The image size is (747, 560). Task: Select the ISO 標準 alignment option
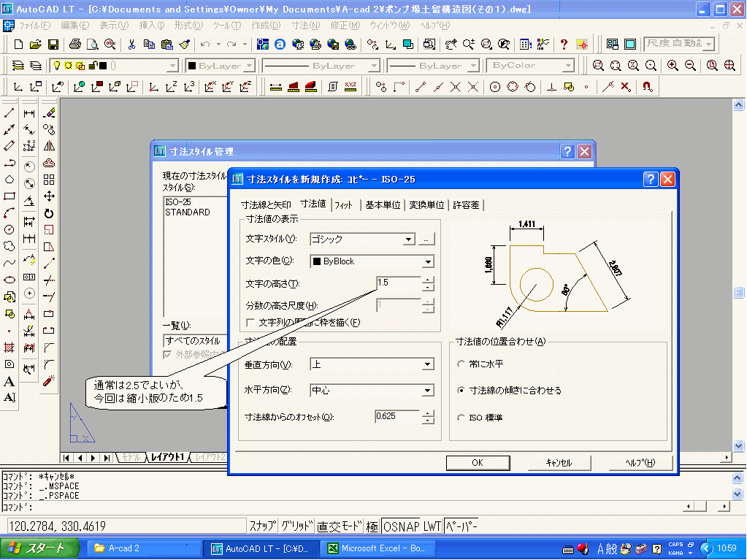[461, 418]
